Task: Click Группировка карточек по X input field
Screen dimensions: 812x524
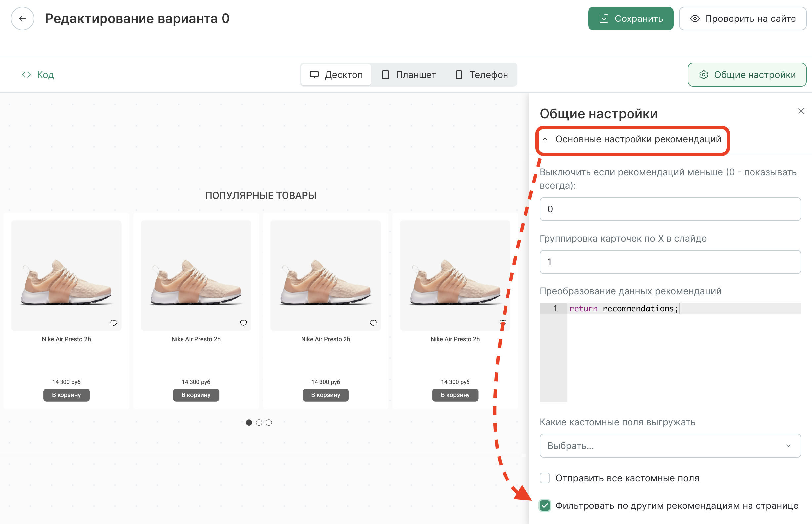Action: click(670, 262)
